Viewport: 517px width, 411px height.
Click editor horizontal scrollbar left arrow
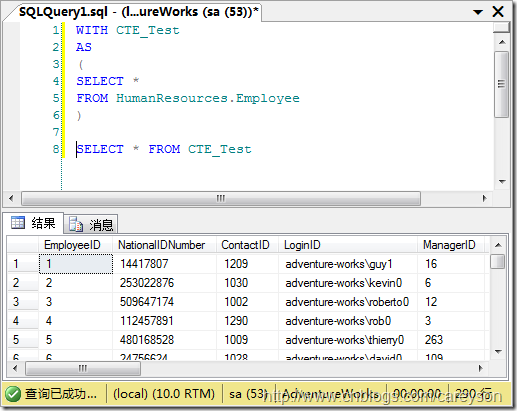[11, 198]
